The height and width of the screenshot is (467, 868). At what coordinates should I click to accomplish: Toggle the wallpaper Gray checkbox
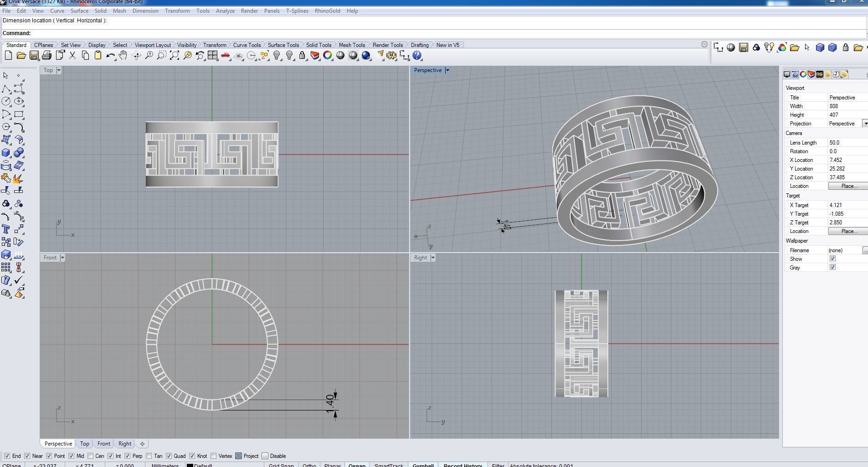tap(832, 268)
